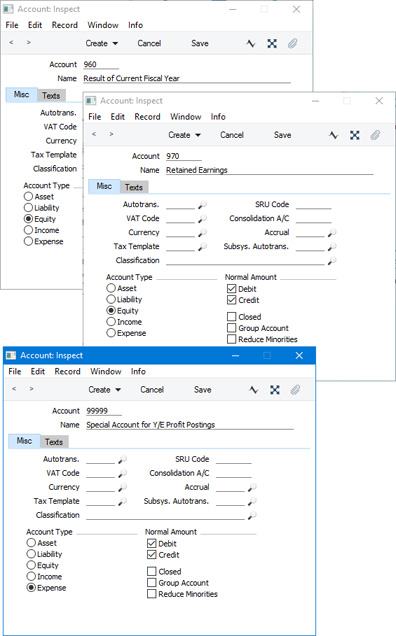Open the Tax Template lookup in the 970 window
The image size is (396, 636).
pos(202,247)
